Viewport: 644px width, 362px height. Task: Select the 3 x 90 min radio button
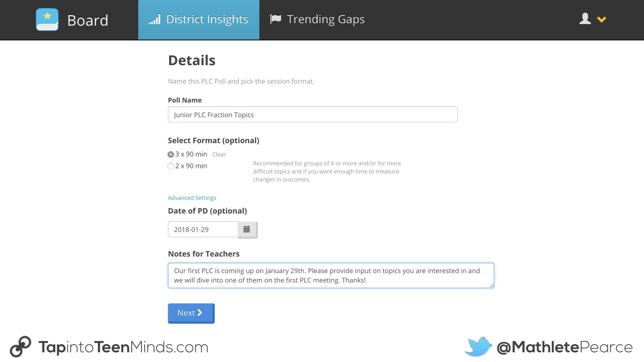click(x=170, y=154)
